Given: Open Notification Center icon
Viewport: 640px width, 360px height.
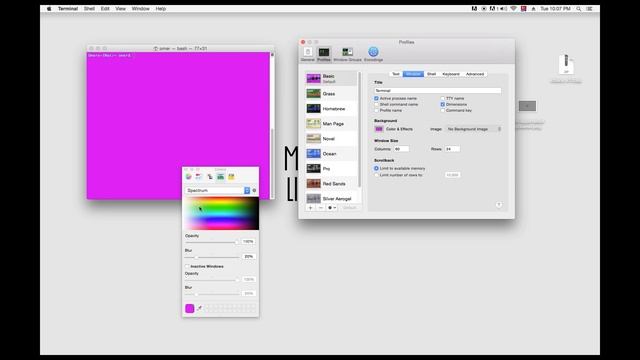Looking at the screenshot, I should 589,9.
